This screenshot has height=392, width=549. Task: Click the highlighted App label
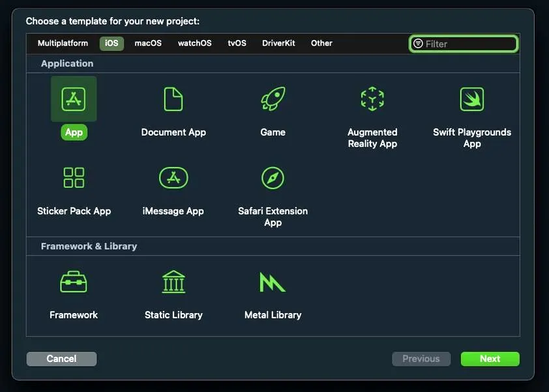pyautogui.click(x=74, y=132)
